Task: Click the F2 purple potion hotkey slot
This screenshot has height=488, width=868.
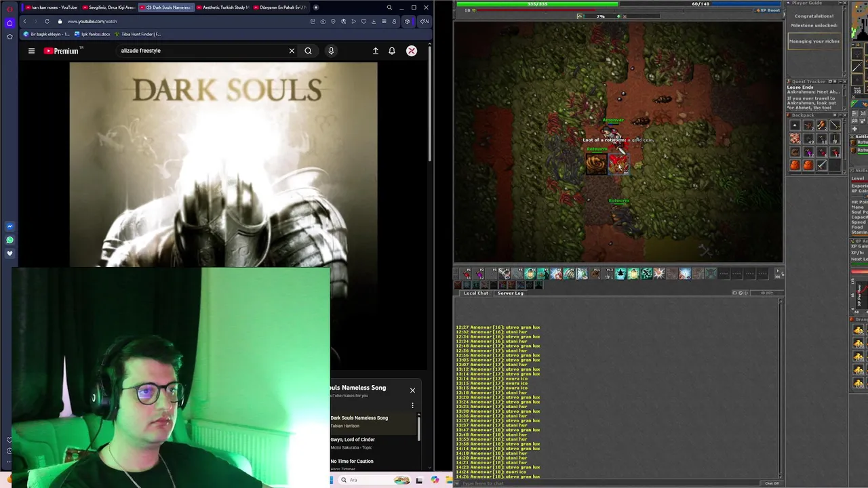Action: point(479,274)
